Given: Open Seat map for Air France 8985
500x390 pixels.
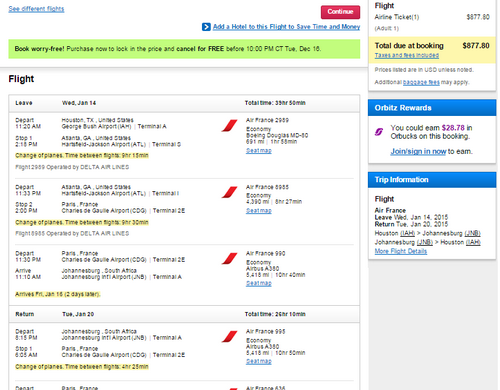Looking at the screenshot, I should [x=259, y=211].
